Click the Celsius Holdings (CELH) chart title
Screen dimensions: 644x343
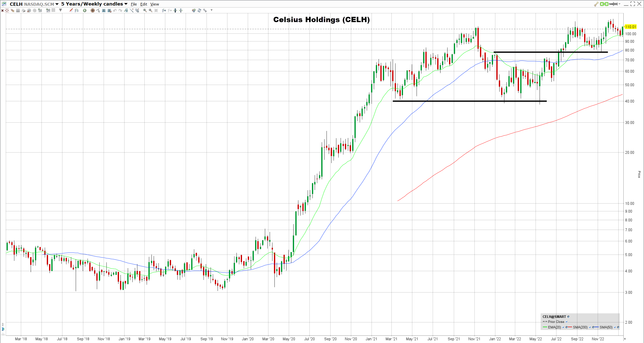[321, 20]
